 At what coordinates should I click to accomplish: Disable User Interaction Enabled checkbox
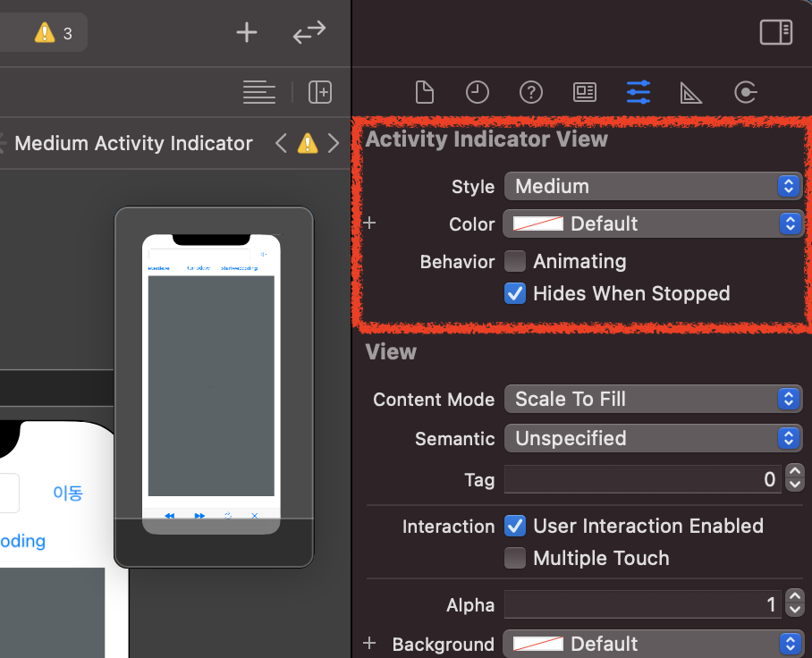pyautogui.click(x=515, y=526)
